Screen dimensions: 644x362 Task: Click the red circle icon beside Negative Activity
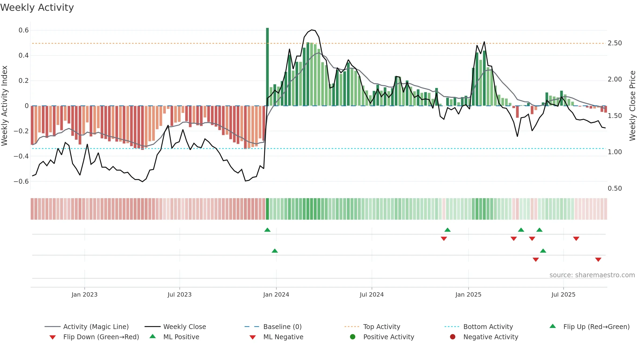coord(453,337)
